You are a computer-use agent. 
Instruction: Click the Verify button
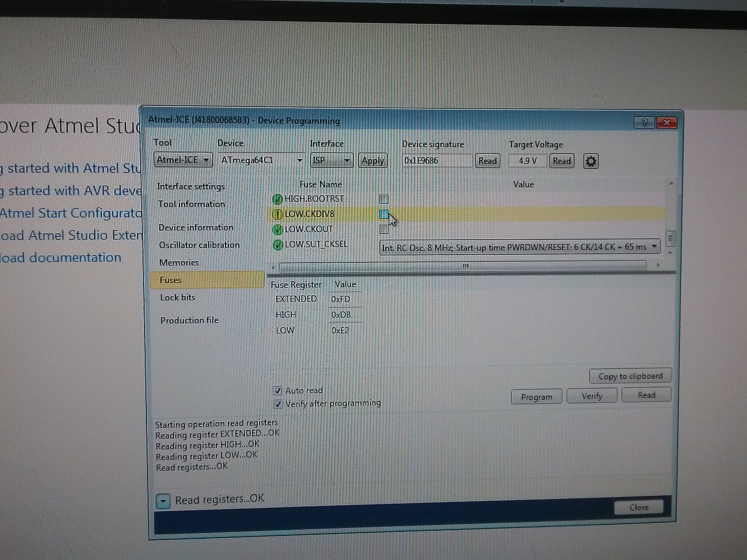pyautogui.click(x=592, y=396)
